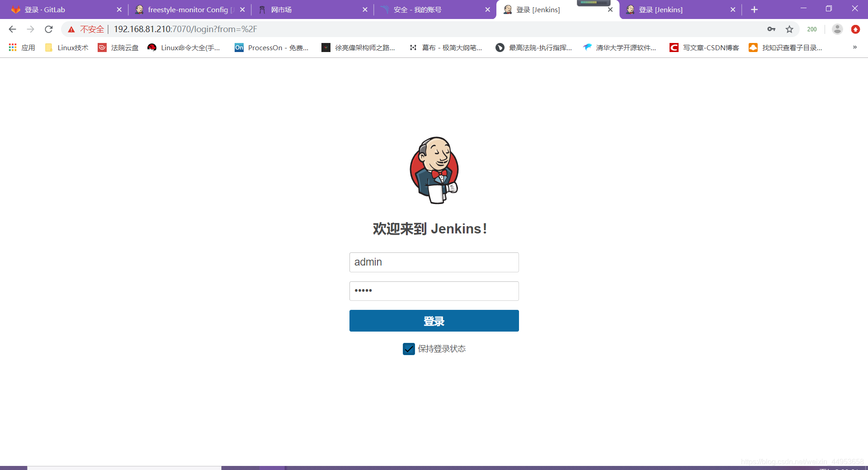Switch to the last 登录 [Jenkins] tab
The image size is (868, 470).
680,9
